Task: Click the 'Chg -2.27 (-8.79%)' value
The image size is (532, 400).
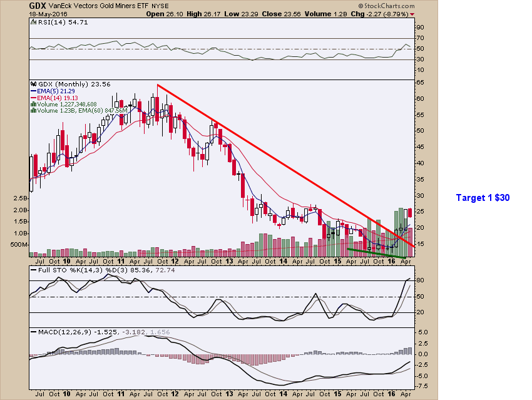Action: [379, 14]
